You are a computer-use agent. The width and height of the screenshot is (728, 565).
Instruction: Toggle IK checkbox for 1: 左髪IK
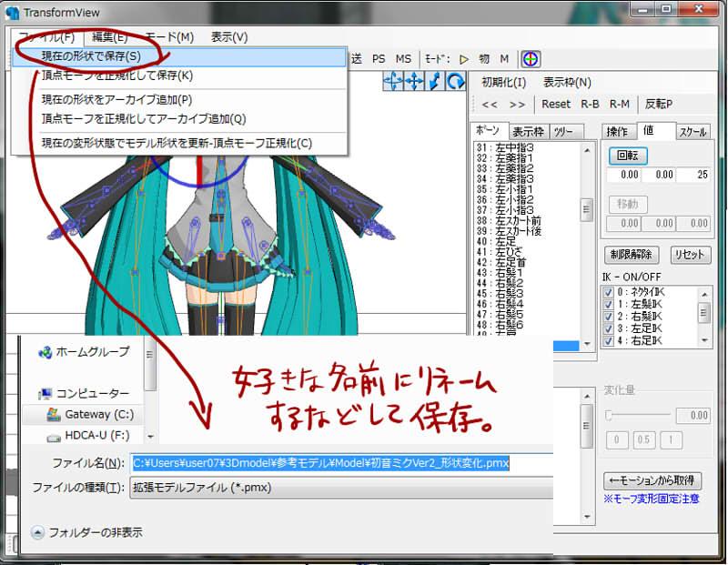(x=608, y=305)
